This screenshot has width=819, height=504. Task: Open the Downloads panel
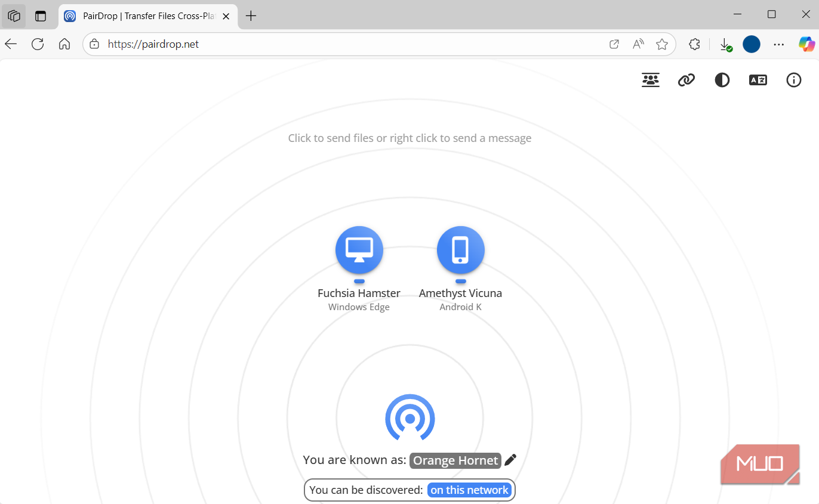pos(725,44)
